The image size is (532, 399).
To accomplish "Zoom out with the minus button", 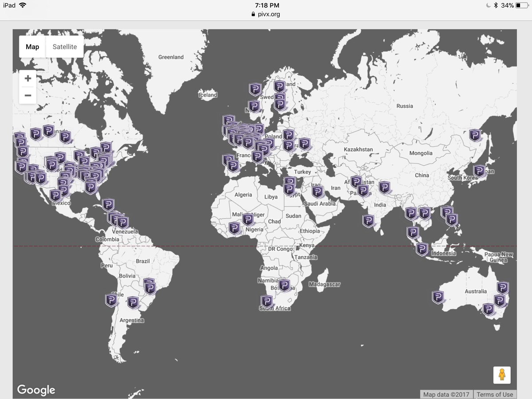I will pyautogui.click(x=28, y=95).
